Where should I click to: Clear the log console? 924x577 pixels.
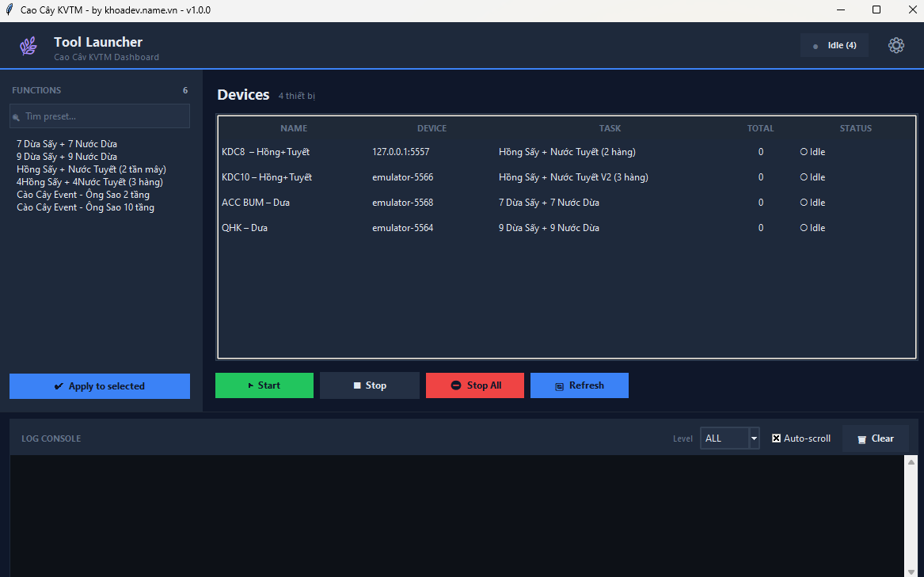click(875, 438)
